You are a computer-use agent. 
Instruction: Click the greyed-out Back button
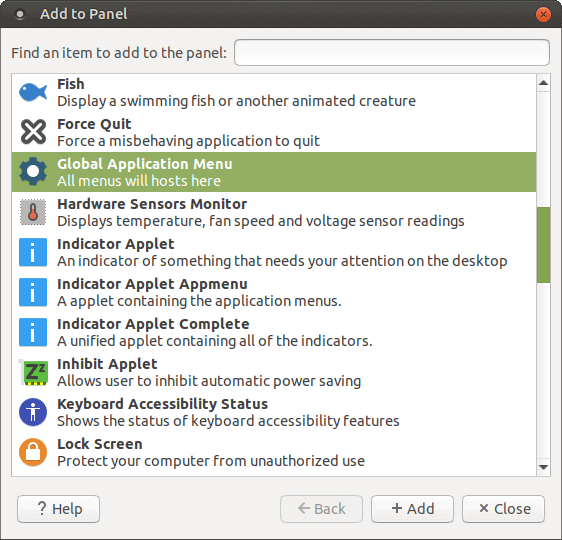point(321,509)
